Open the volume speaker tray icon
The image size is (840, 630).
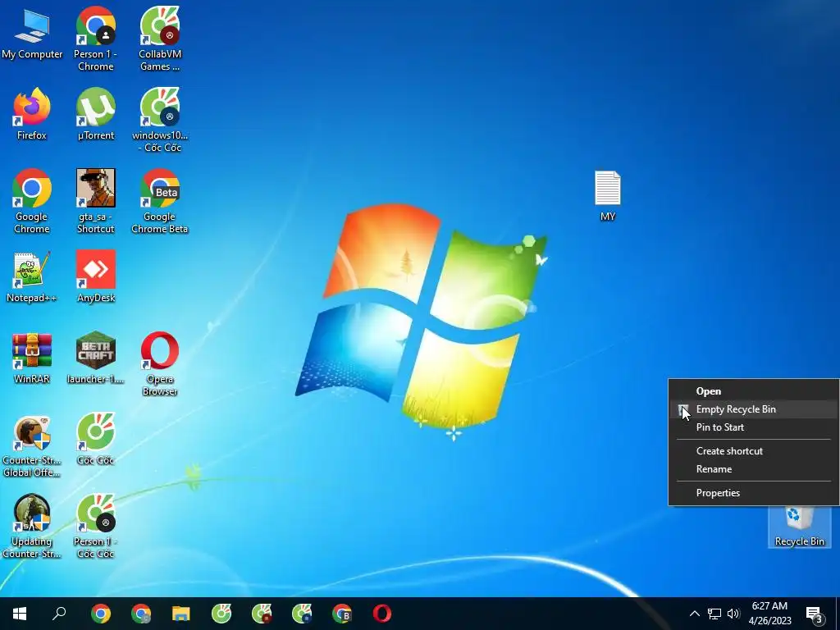pos(733,614)
